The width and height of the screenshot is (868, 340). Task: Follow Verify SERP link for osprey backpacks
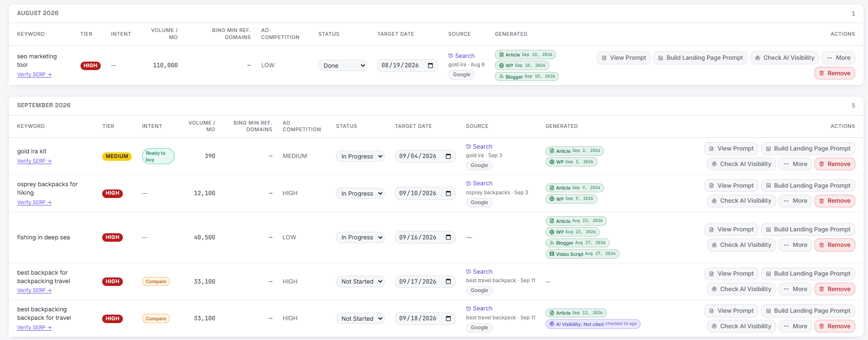tap(34, 202)
